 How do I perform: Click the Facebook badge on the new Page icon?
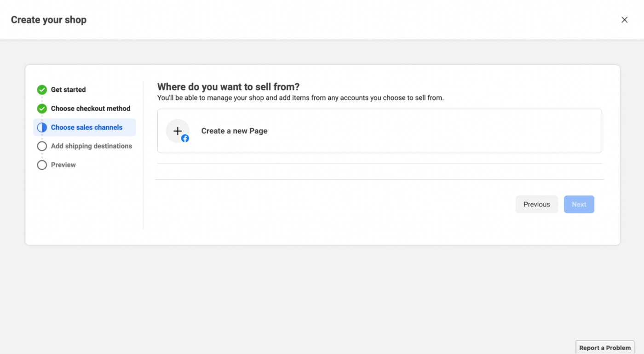(x=184, y=138)
